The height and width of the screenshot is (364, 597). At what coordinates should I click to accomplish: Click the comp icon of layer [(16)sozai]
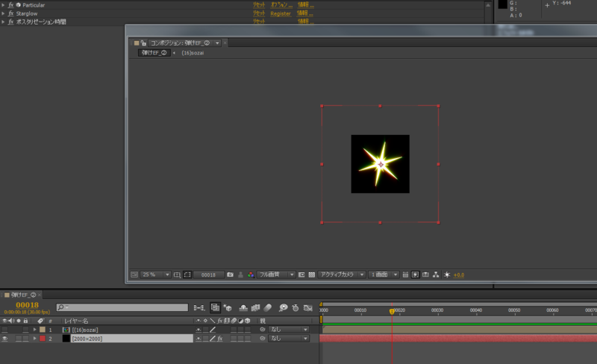click(x=66, y=330)
